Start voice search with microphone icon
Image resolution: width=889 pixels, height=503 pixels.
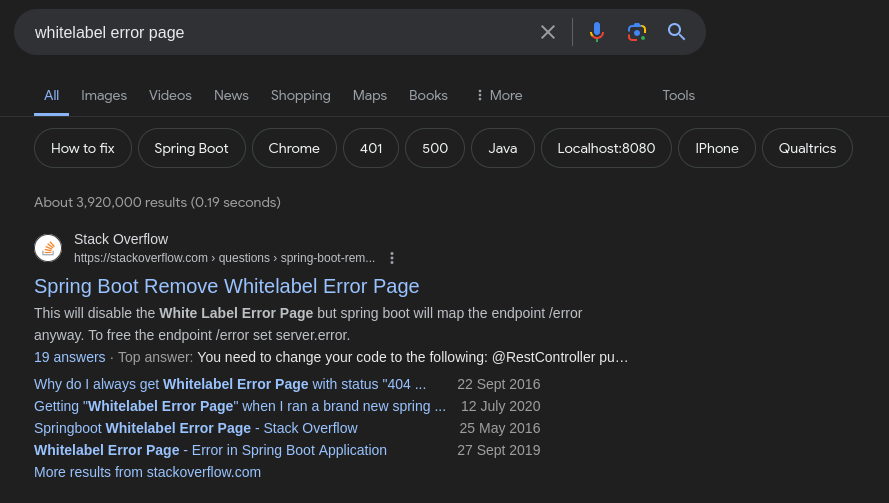pyautogui.click(x=596, y=32)
